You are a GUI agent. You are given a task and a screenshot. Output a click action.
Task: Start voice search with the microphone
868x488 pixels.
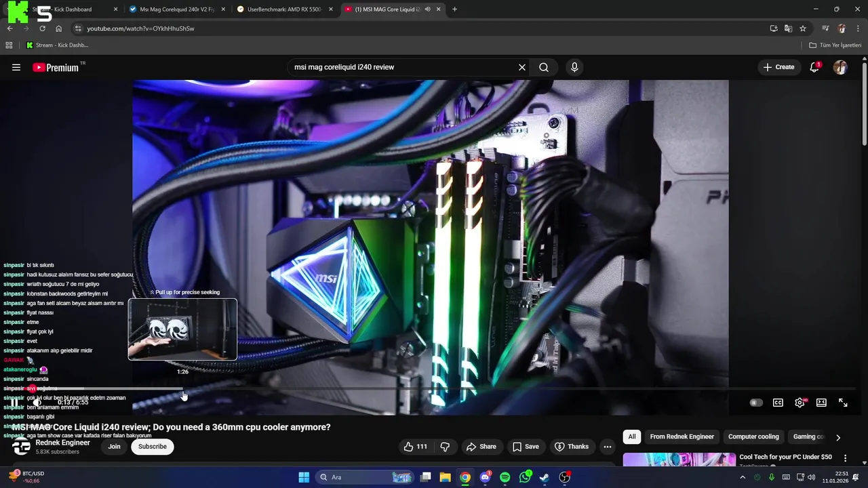coord(574,67)
